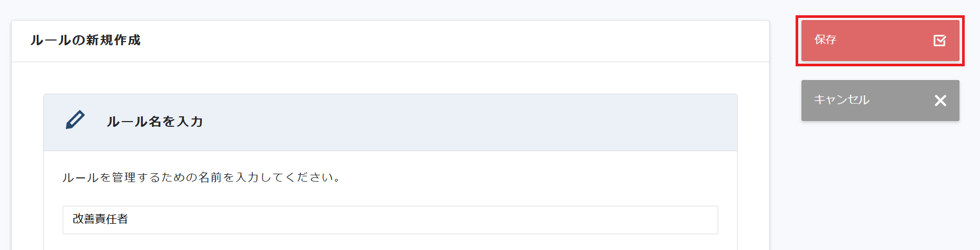The width and height of the screenshot is (980, 250).
Task: Click the ルール名を入力 section heading
Action: tap(154, 122)
